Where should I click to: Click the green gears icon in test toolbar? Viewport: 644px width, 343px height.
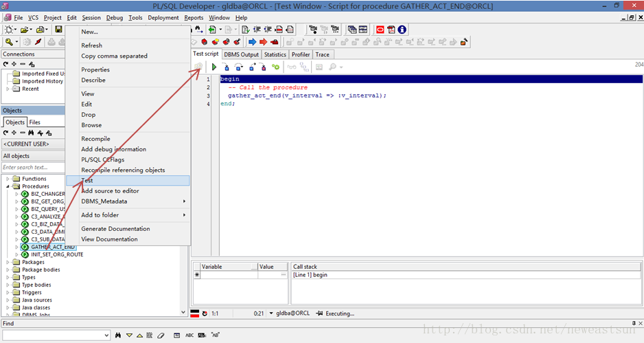coord(275,67)
